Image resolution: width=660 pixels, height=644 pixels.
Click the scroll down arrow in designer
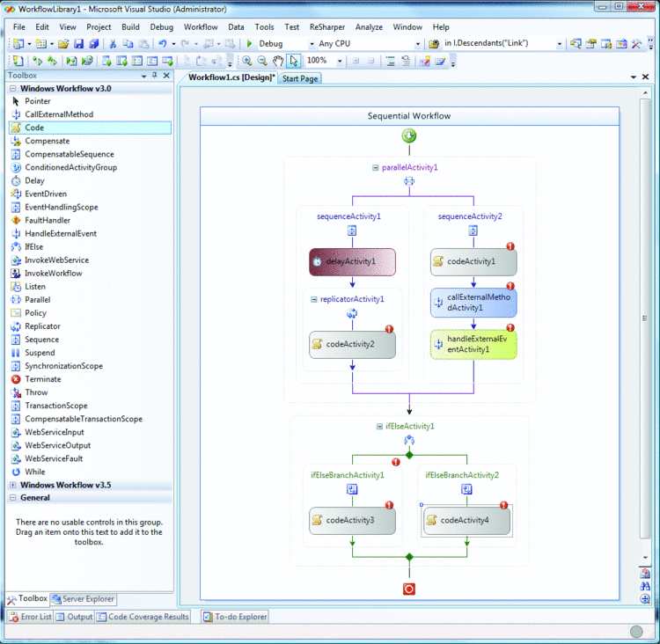click(645, 557)
